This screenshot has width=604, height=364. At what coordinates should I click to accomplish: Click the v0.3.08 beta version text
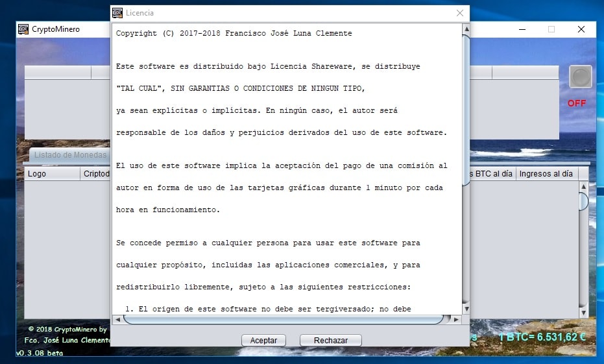tap(40, 353)
